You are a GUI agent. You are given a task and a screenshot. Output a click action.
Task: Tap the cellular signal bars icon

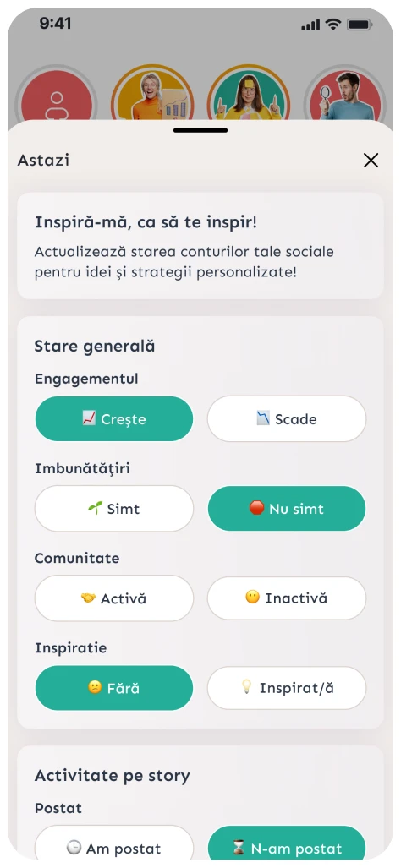click(310, 25)
